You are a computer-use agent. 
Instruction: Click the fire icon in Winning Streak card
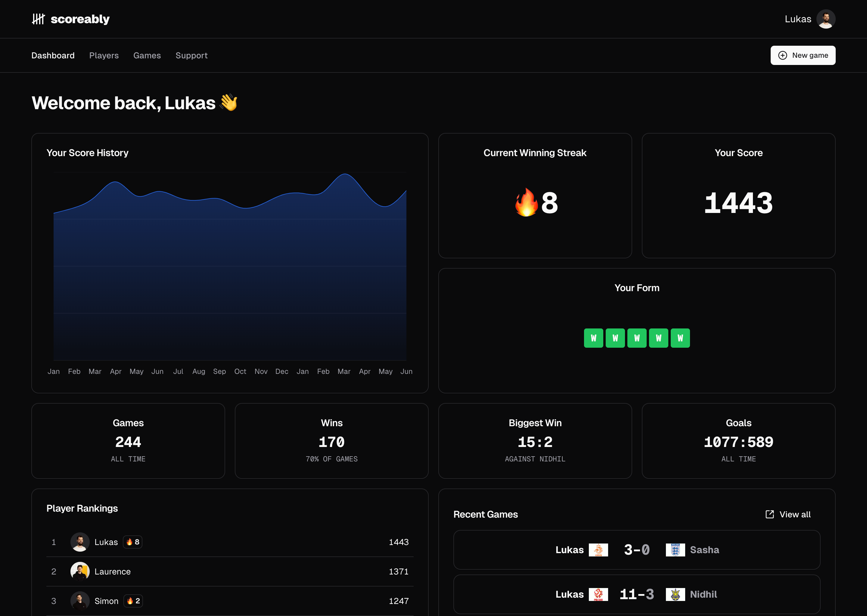[526, 203]
